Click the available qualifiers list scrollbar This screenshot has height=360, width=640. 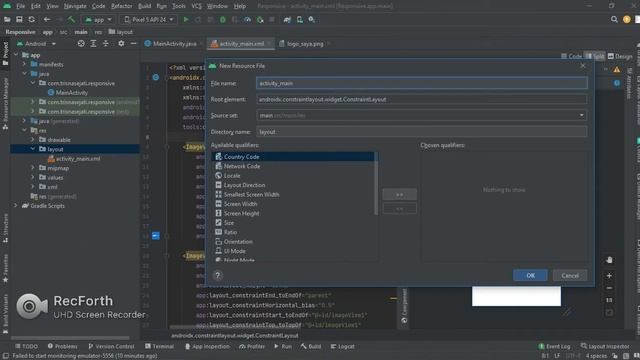click(376, 184)
